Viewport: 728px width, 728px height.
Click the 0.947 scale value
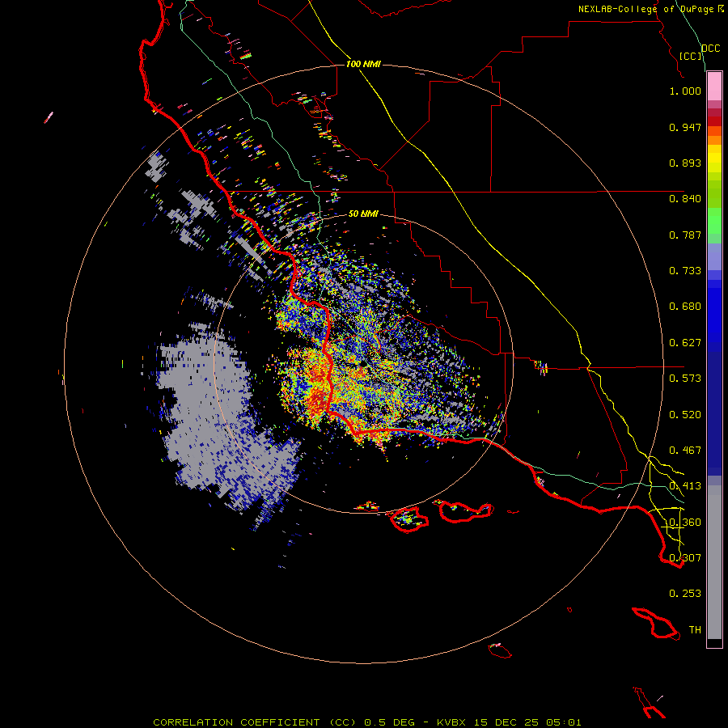pyautogui.click(x=685, y=127)
